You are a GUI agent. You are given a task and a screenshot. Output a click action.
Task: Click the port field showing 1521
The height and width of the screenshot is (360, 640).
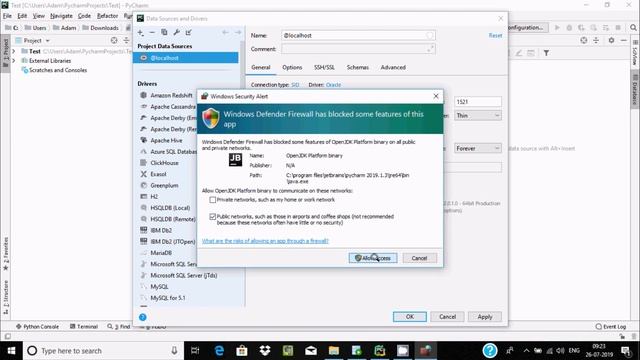pyautogui.click(x=478, y=102)
